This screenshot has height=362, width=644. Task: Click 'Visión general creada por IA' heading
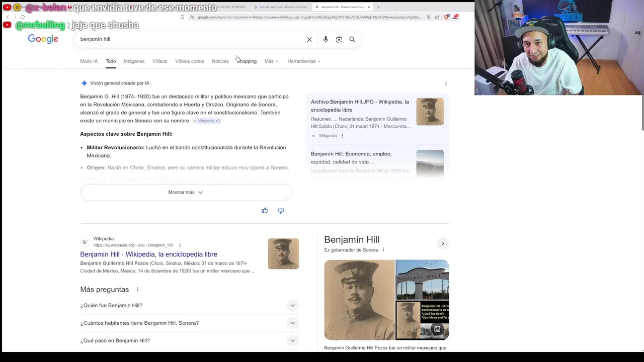coord(120,83)
